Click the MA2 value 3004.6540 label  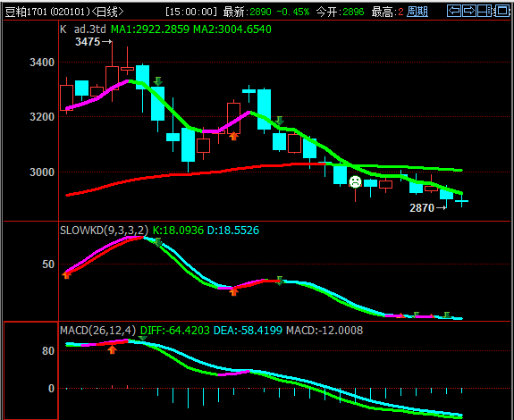pyautogui.click(x=232, y=29)
